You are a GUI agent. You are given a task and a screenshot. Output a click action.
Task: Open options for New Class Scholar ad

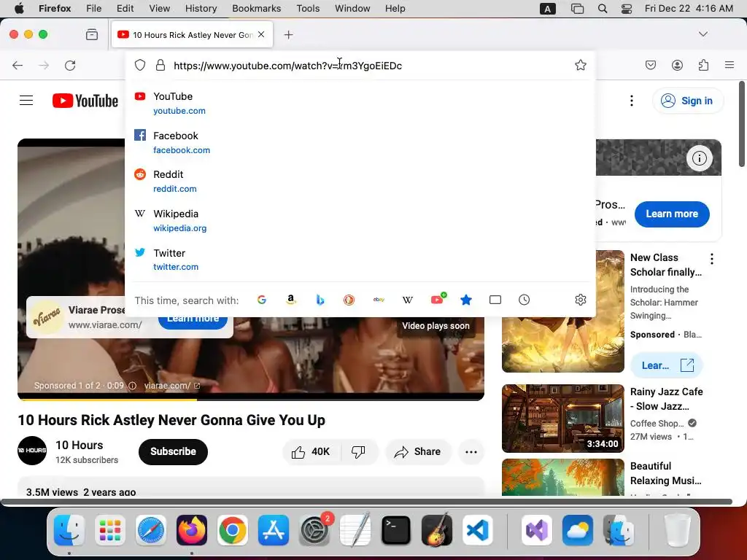[712, 259]
